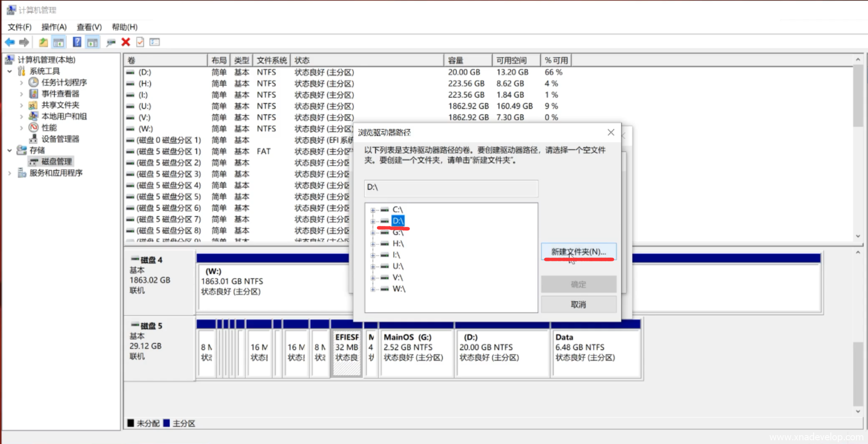Expand the C:\ drive in dialog tree
Screen dimensions: 868x444
372,210
